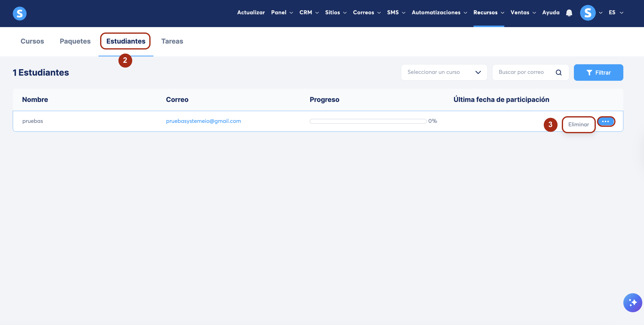Open the notifications bell

(569, 13)
